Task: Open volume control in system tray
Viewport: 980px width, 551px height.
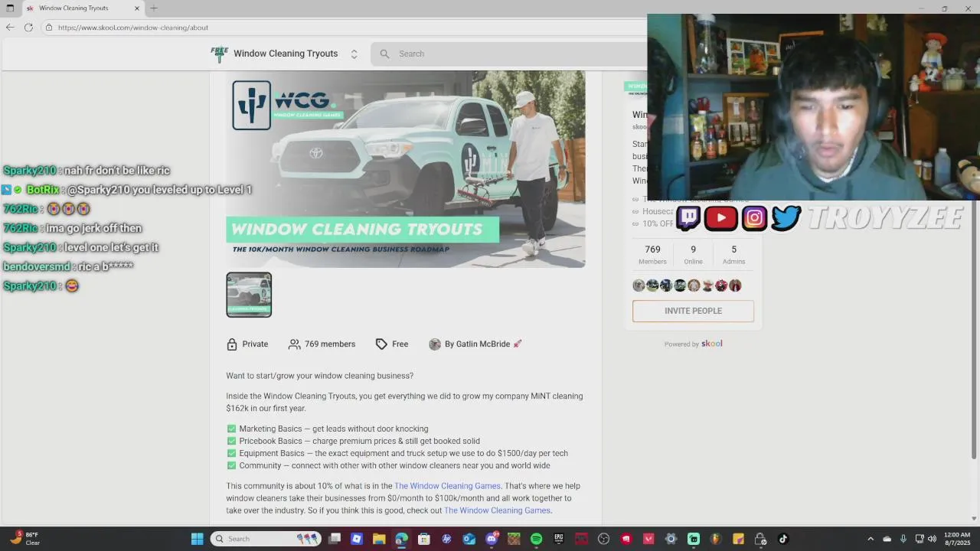Action: 932,539
